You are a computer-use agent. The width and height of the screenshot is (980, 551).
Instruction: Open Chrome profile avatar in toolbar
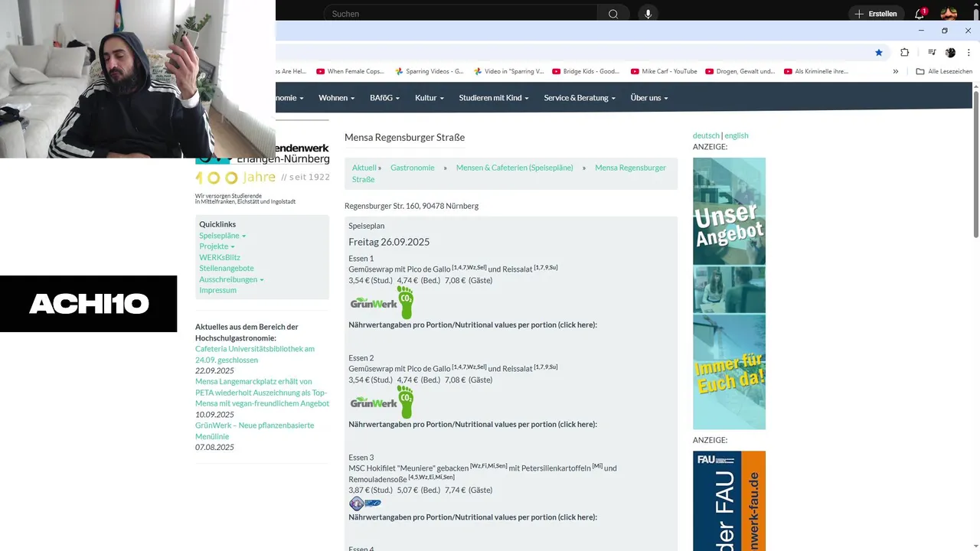click(950, 52)
